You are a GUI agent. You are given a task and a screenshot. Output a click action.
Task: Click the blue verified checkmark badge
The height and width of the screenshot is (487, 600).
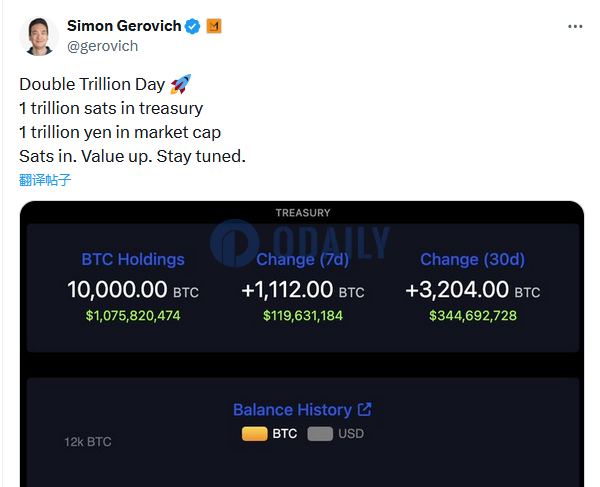point(192,26)
